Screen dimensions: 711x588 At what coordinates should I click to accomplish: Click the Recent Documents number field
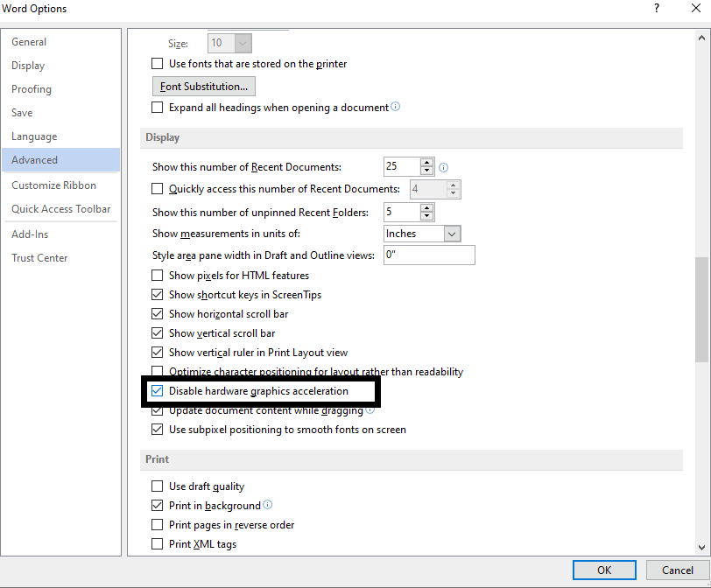402,167
